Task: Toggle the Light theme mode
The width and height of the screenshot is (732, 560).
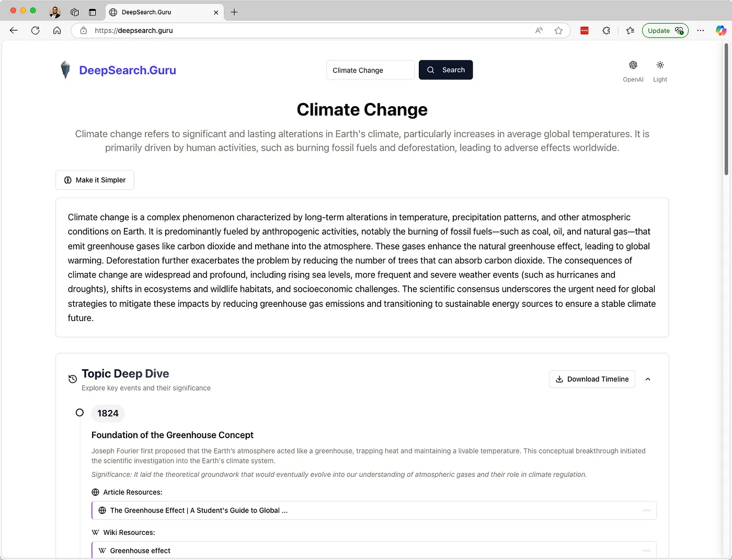Action: coord(660,65)
